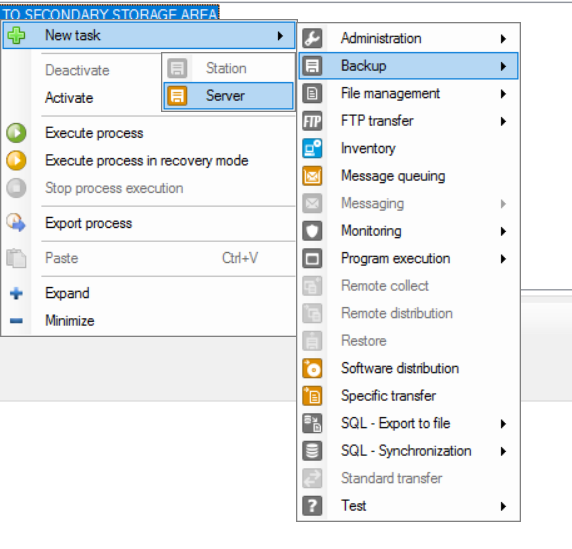Screen dimensions: 572x549
Task: Click the Software distribution disc icon
Action: (x=312, y=368)
